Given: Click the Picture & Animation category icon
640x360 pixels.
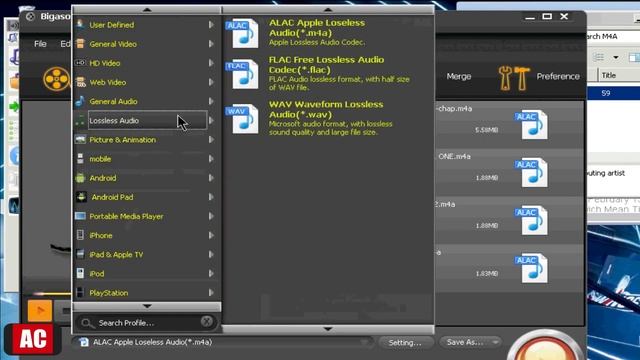Looking at the screenshot, I should coord(80,140).
